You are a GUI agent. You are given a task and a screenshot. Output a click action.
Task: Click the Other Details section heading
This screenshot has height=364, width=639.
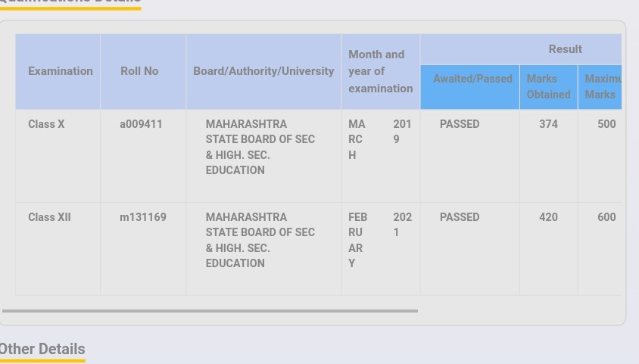[x=42, y=349]
